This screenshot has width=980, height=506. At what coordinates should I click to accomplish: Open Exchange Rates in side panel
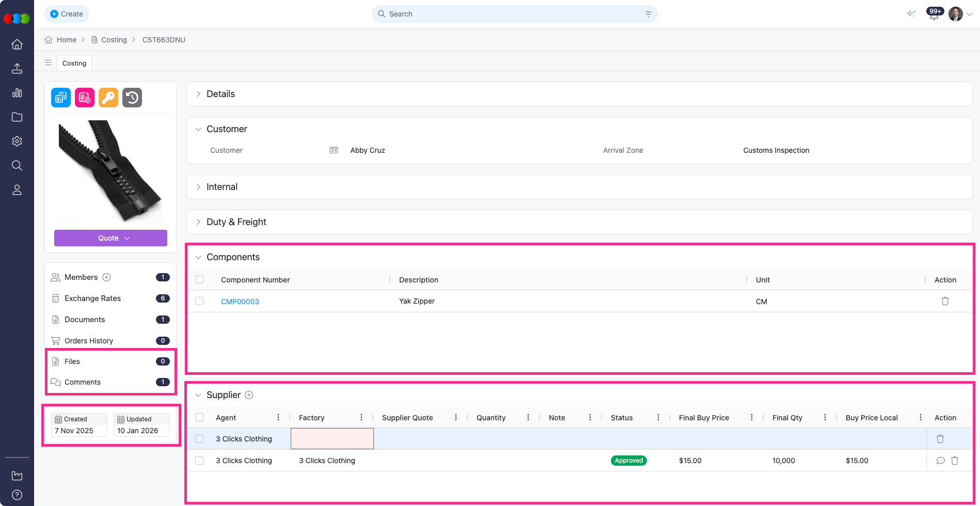[92, 298]
